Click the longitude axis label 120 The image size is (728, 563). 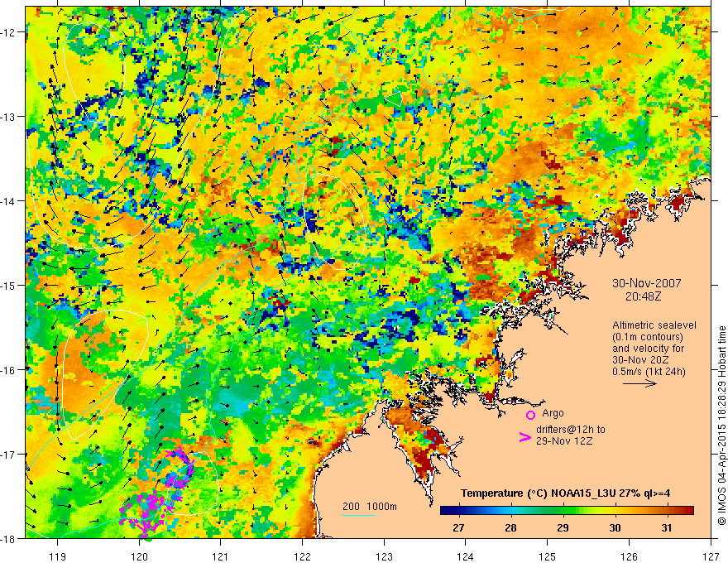[139, 556]
